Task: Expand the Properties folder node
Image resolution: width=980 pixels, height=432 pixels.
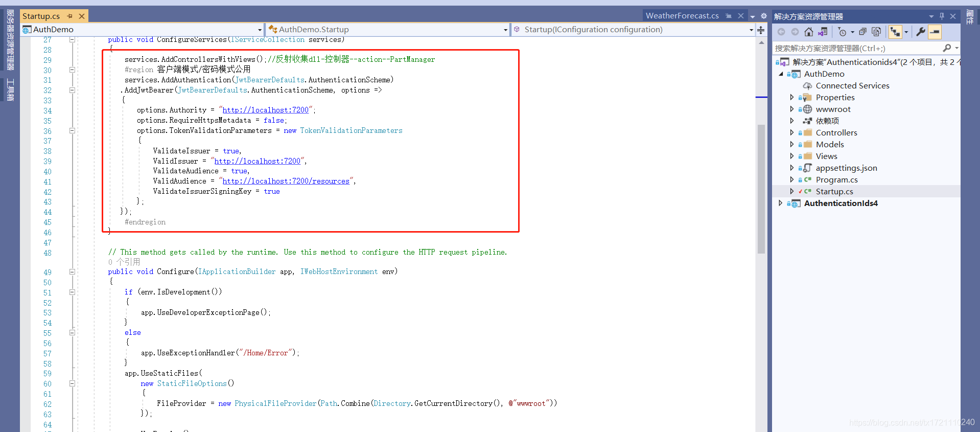Action: click(x=792, y=97)
